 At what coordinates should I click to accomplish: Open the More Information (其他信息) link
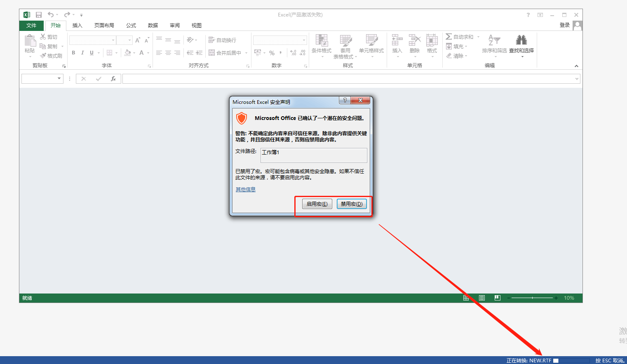coord(246,190)
